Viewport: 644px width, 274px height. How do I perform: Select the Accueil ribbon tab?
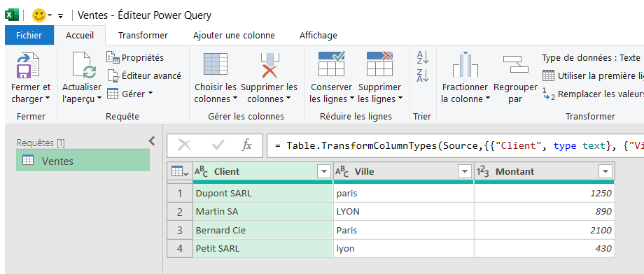click(x=80, y=35)
